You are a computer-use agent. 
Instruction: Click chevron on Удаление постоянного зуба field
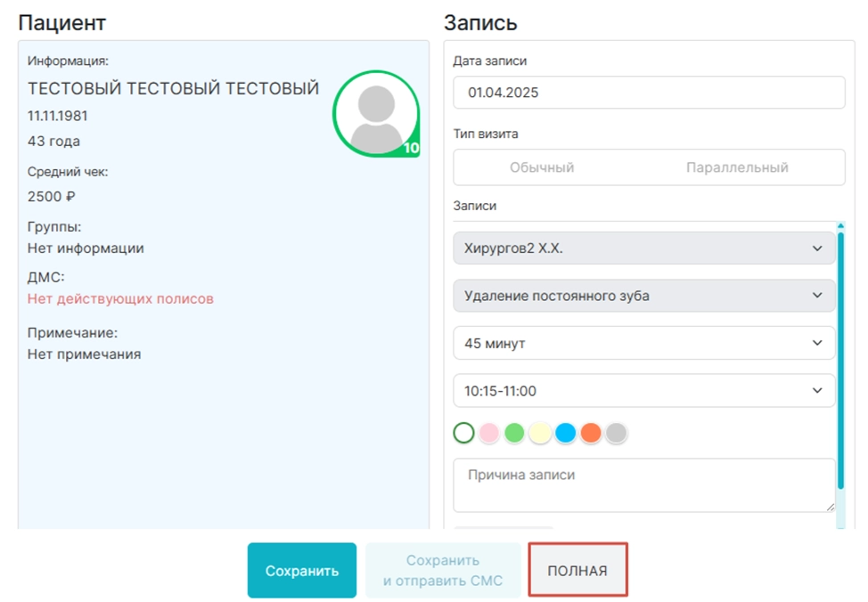tap(817, 296)
